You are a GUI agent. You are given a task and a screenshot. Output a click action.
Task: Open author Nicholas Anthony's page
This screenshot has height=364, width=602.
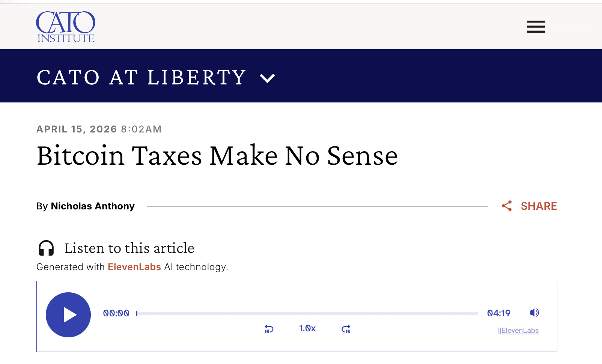coord(92,206)
